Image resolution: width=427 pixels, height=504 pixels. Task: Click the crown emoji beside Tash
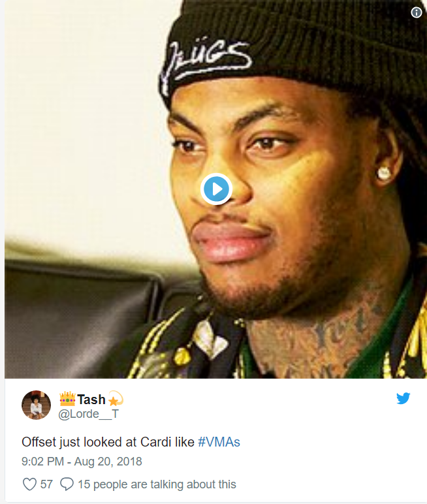[x=67, y=399]
